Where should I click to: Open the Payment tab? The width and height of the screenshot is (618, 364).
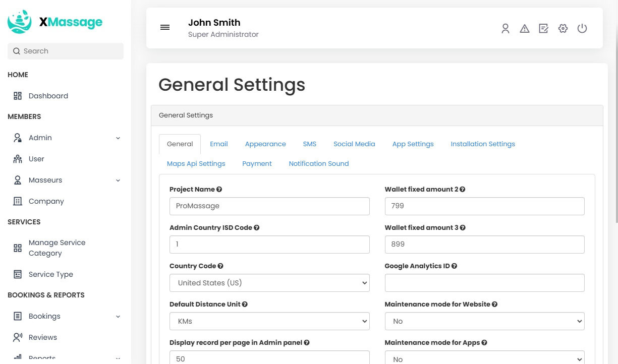pos(257,164)
